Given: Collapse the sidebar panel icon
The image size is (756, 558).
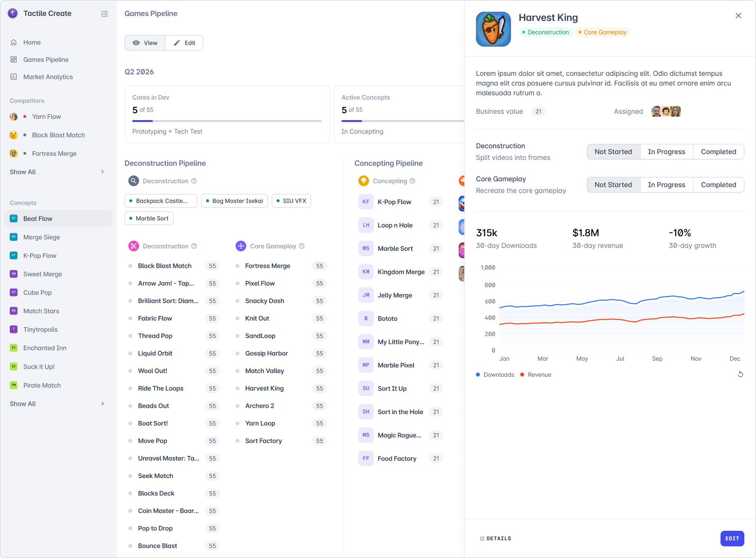Looking at the screenshot, I should [x=105, y=14].
